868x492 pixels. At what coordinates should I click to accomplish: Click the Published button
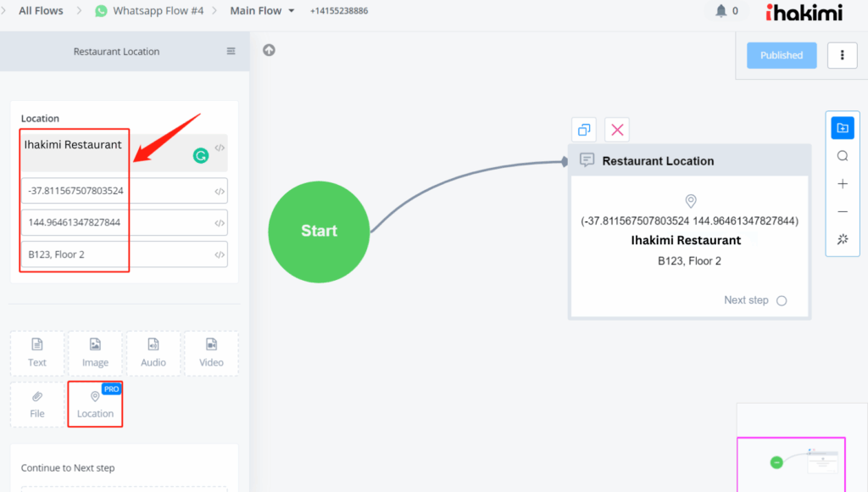pos(781,55)
